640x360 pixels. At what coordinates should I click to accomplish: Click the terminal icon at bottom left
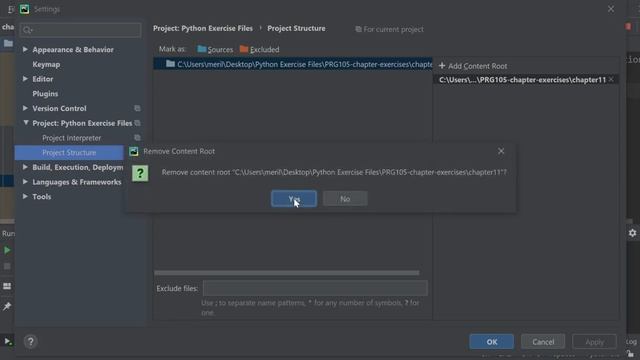(8, 341)
